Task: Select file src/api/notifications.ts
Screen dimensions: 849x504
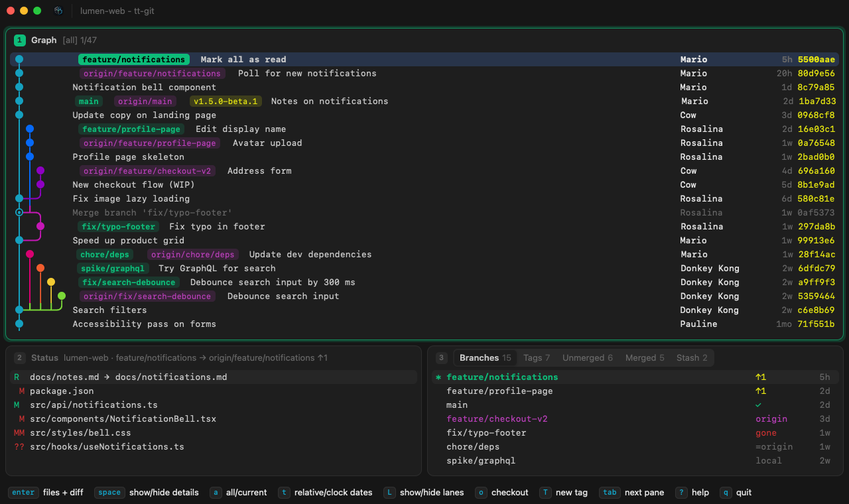Action: (214, 405)
